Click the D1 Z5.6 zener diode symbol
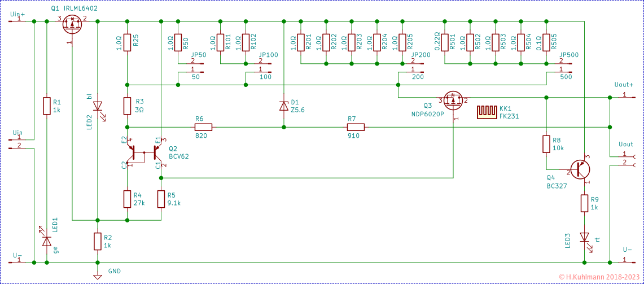Viewport: 644px width, 284px height. (284, 106)
